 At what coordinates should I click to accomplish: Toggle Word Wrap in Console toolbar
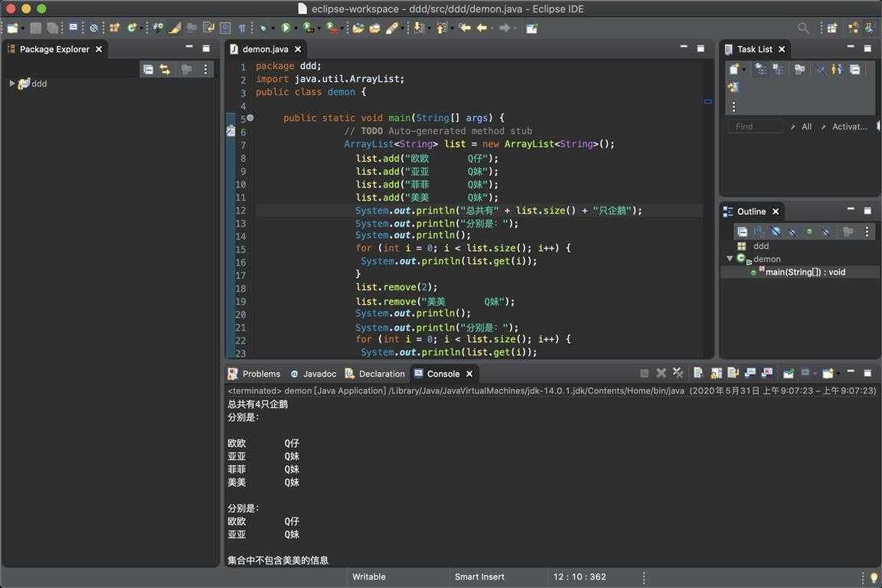click(x=733, y=373)
